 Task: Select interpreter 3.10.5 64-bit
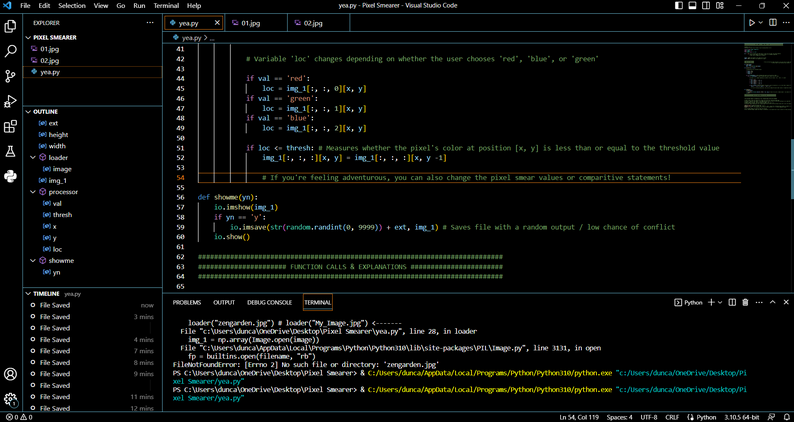point(741,417)
